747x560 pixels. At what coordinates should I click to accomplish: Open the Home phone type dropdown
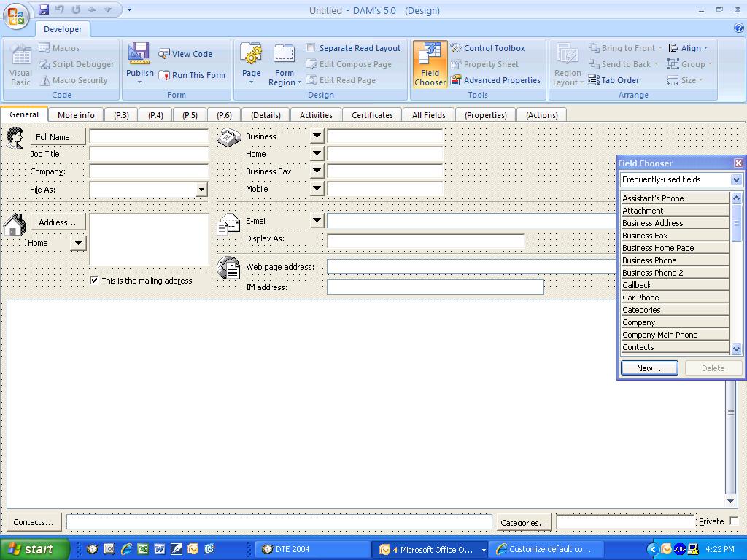click(x=317, y=153)
